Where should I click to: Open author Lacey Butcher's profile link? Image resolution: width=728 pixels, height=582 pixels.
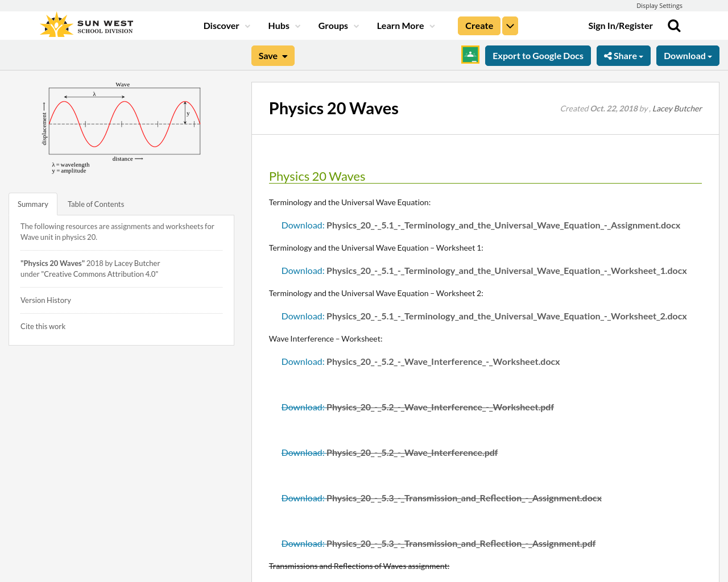tap(677, 107)
